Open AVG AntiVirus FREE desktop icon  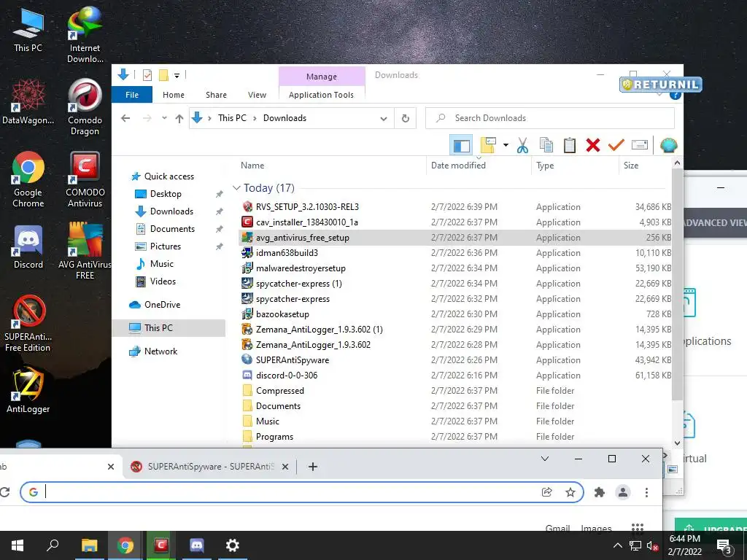pyautogui.click(x=85, y=251)
